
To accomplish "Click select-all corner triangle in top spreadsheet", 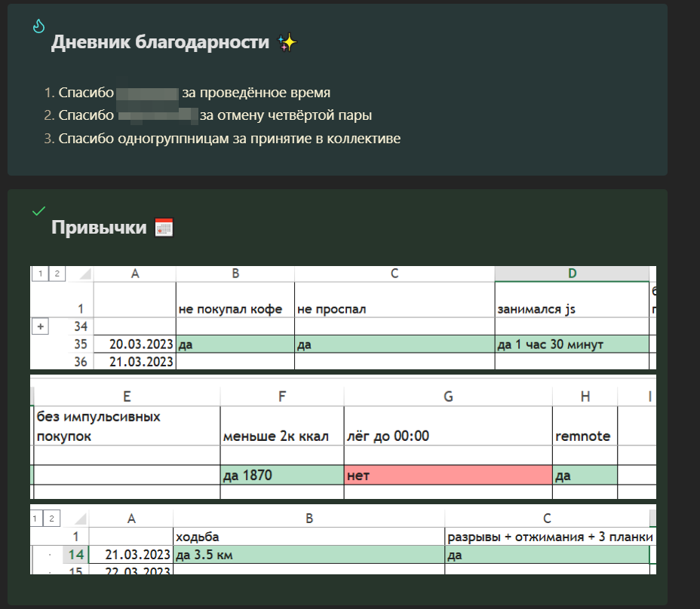I will pyautogui.click(x=84, y=274).
